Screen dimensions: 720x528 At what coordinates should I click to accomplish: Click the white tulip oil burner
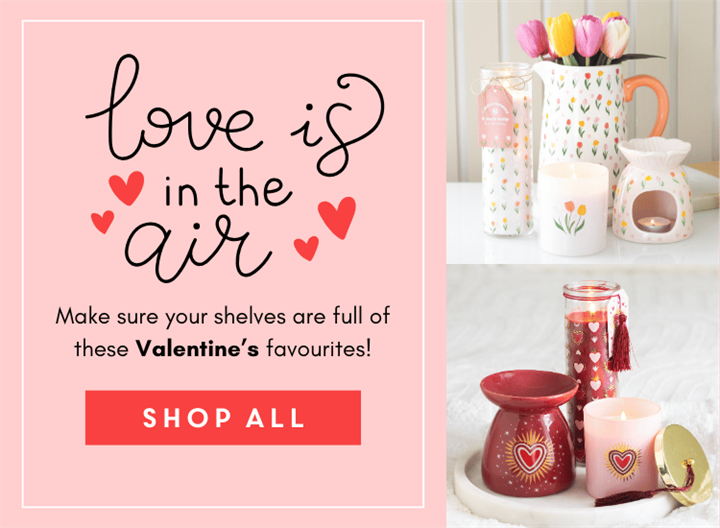pos(652,189)
